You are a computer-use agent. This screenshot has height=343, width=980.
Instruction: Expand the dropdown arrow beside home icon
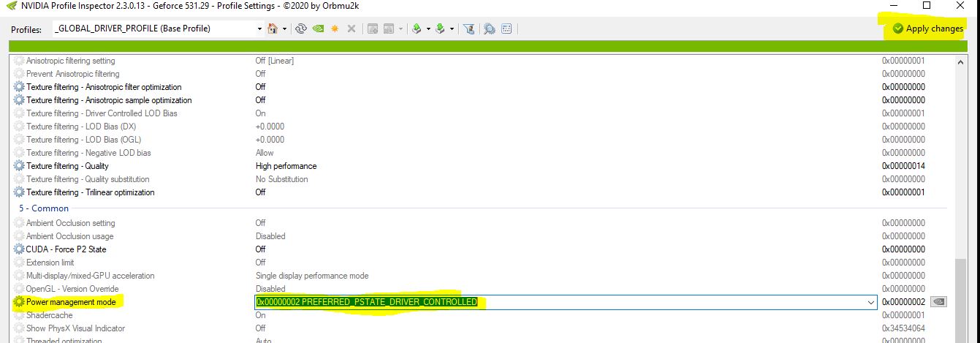(284, 29)
